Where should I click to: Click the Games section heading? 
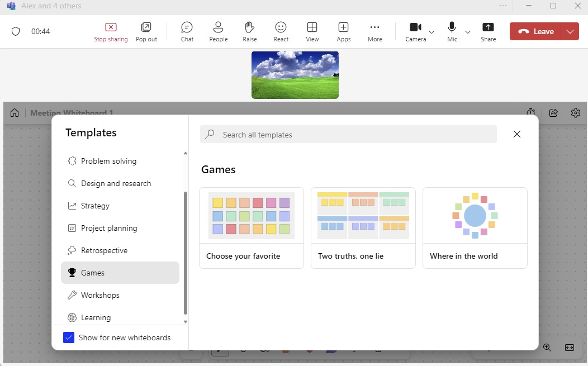[218, 169]
